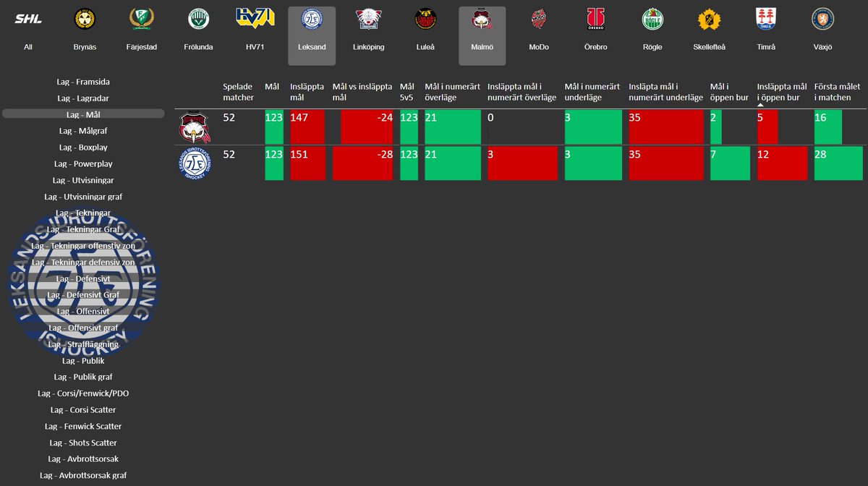The image size is (868, 486).
Task: Show the Lag - Publik graf page
Action: (83, 377)
